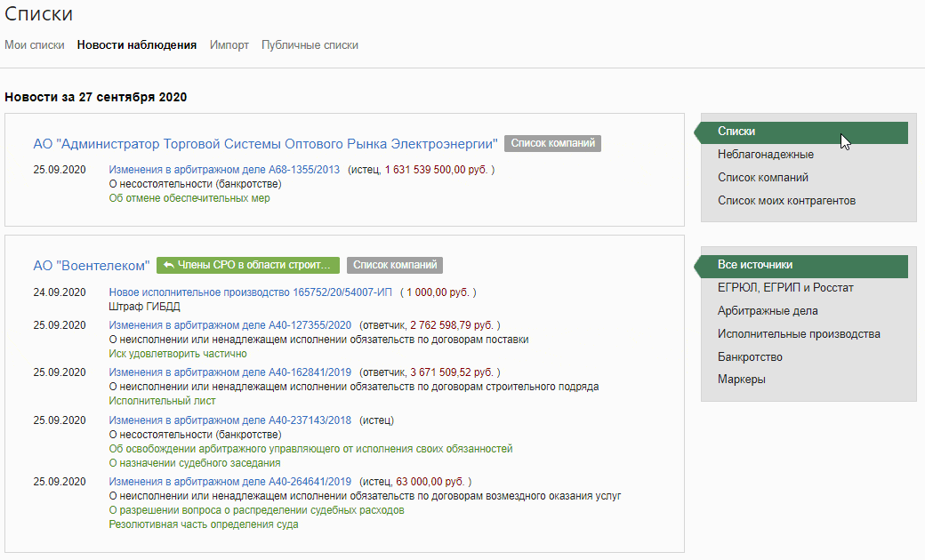The height and width of the screenshot is (560, 925).
Task: Click Штраф ГИБДД description
Action: tap(144, 307)
